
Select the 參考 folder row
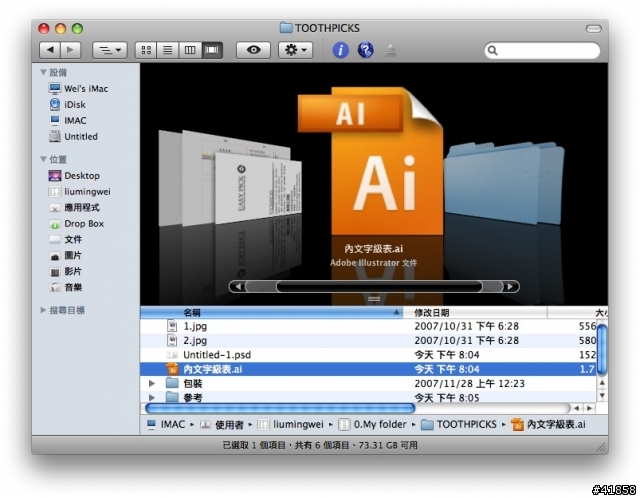[368, 397]
